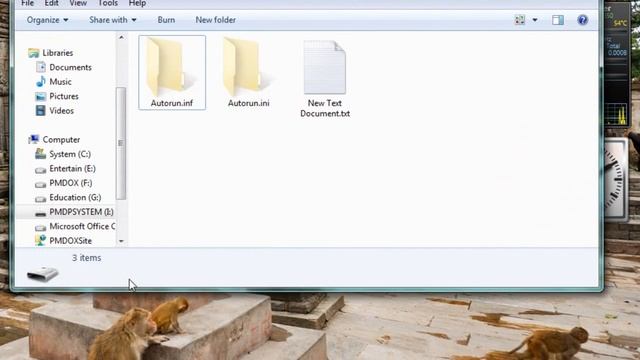Open the Videos library
The width and height of the screenshot is (640, 360).
62,111
